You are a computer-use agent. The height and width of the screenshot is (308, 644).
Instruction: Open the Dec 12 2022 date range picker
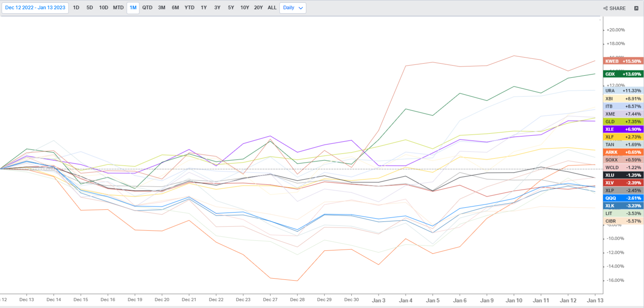[x=35, y=8]
